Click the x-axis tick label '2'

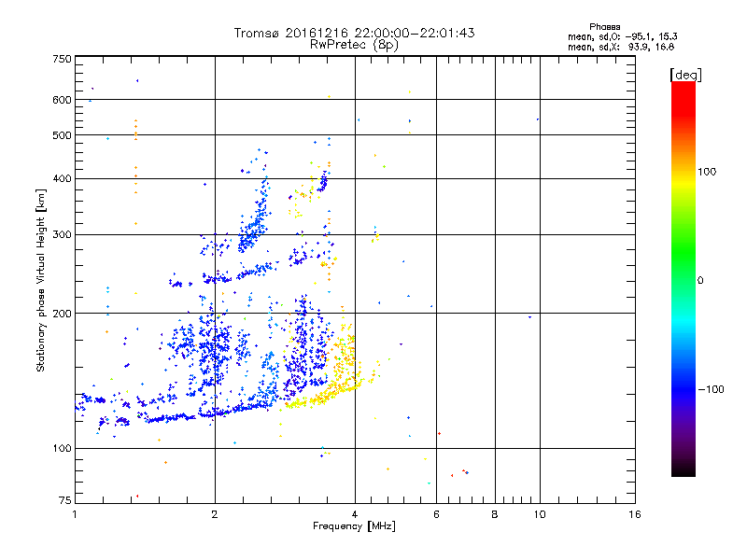pyautogui.click(x=215, y=514)
